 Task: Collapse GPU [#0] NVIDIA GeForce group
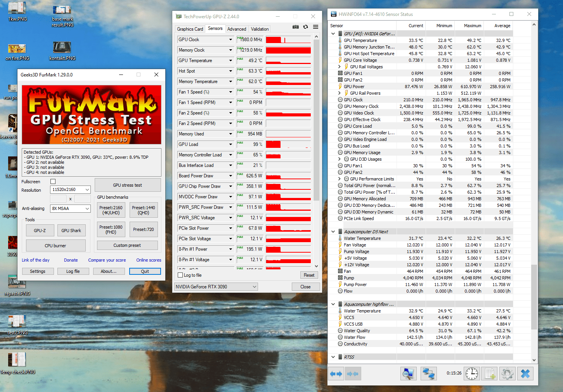coord(333,34)
